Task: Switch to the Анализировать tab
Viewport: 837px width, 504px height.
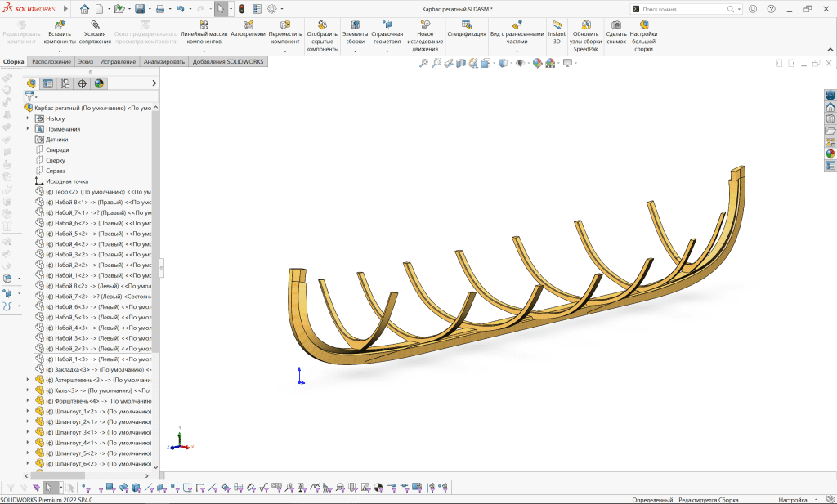Action: (x=164, y=61)
